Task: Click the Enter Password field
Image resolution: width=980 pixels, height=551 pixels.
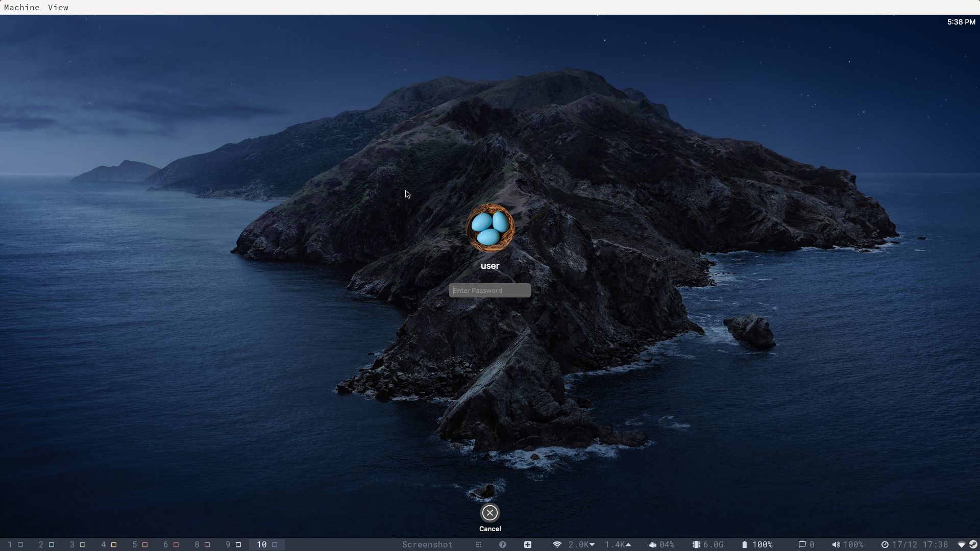Action: click(x=489, y=290)
